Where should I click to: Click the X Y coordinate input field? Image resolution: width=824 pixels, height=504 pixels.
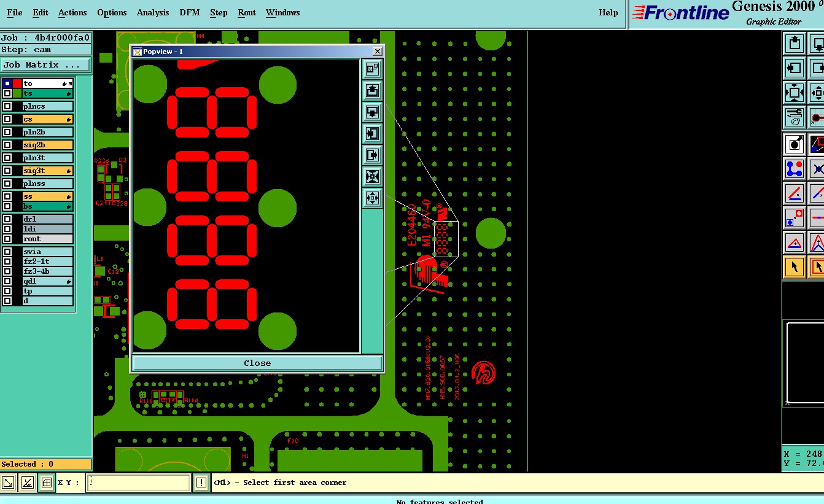click(x=138, y=483)
